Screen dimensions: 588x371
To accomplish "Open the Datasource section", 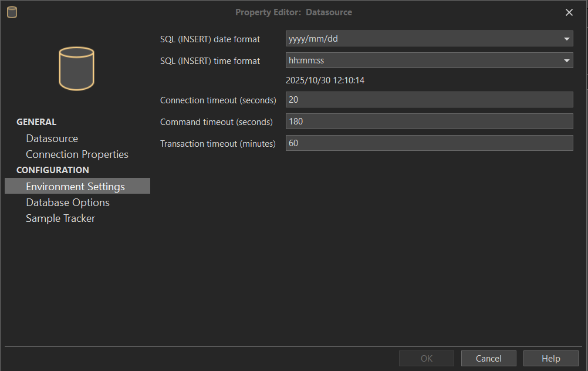I will [52, 139].
